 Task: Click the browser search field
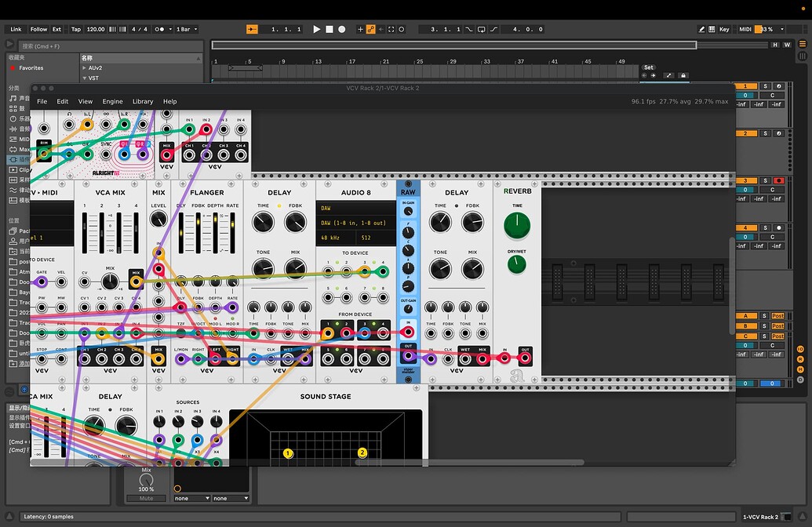pos(111,46)
